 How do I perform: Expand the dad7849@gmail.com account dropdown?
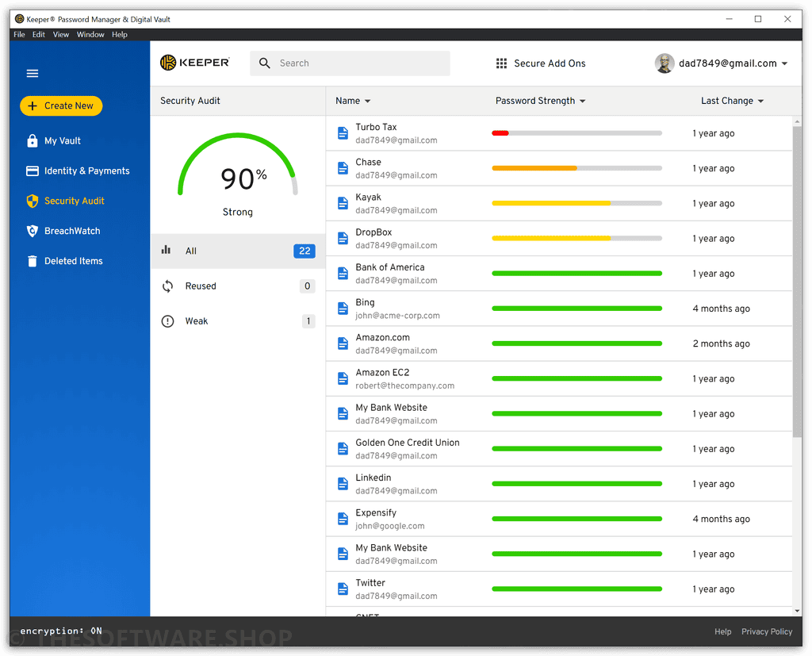point(784,63)
